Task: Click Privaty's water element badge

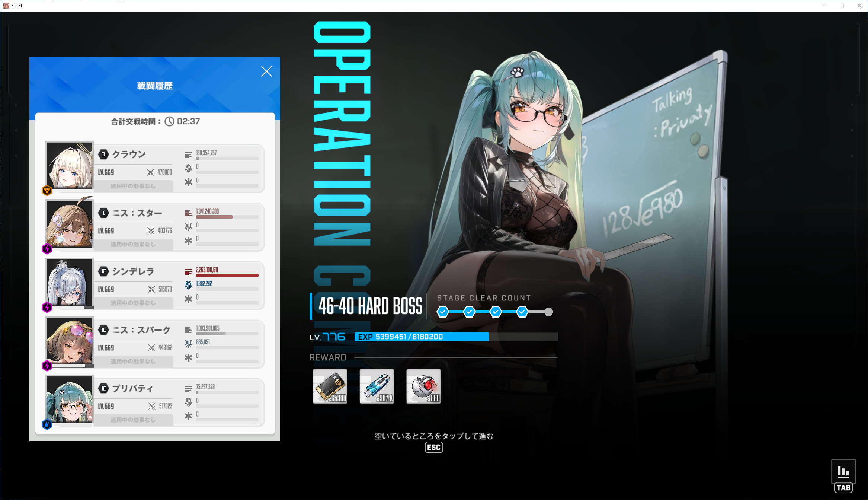Action: point(47,424)
